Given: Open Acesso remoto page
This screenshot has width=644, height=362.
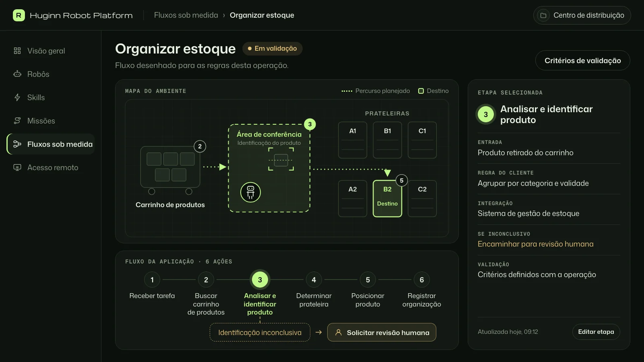Looking at the screenshot, I should [51, 167].
